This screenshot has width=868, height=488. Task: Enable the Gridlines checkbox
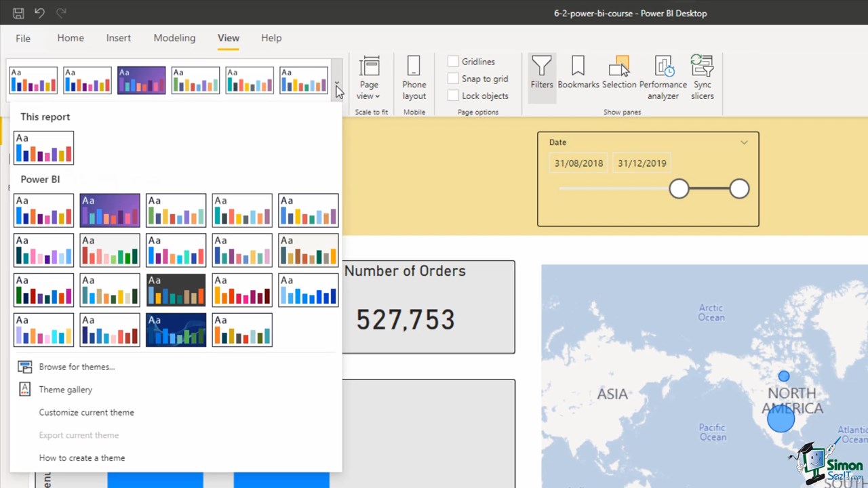click(453, 62)
